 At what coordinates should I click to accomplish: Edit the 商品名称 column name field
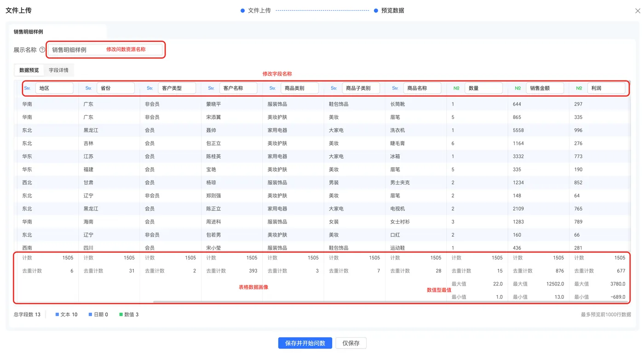422,88
